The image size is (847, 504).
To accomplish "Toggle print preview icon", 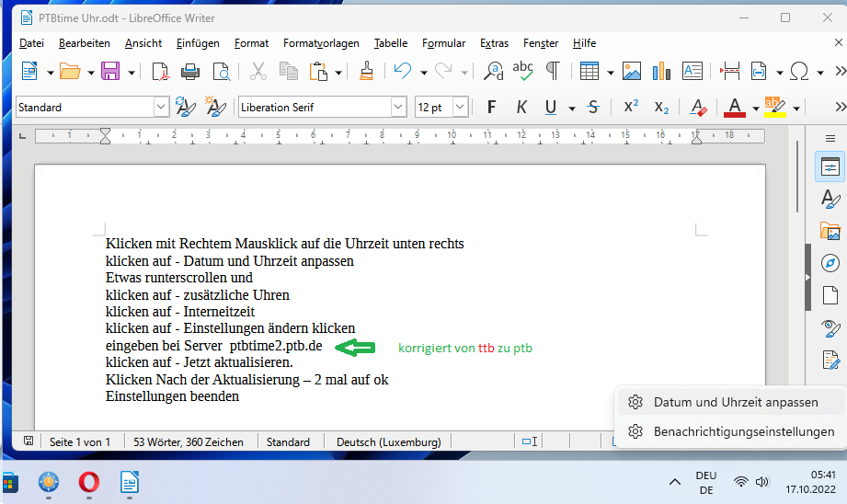I will pyautogui.click(x=221, y=72).
